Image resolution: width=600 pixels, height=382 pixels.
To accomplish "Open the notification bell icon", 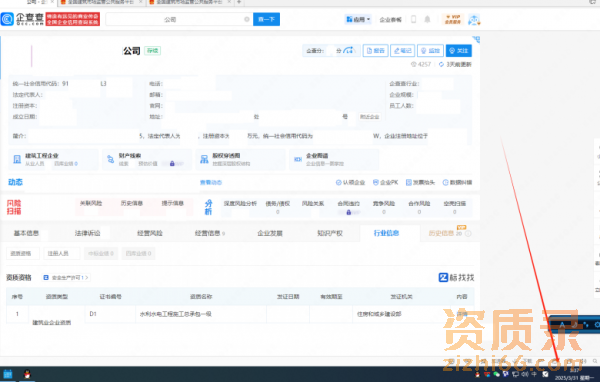I will [x=427, y=19].
